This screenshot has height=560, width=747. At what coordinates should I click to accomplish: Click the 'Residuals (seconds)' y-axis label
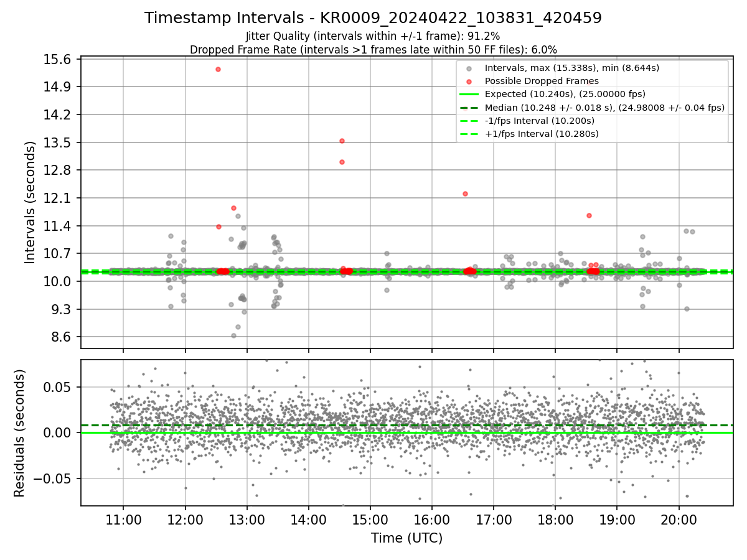click(x=19, y=433)
